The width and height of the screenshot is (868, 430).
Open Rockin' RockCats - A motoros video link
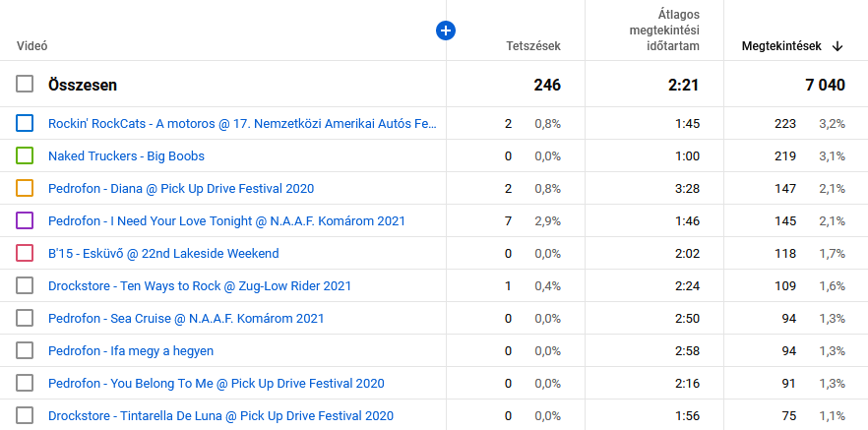(241, 123)
